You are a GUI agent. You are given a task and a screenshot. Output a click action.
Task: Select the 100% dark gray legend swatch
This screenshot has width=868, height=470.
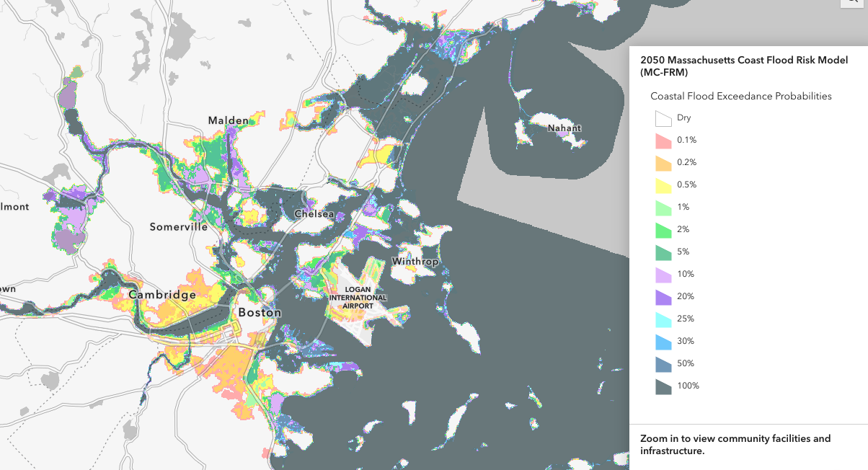(662, 386)
